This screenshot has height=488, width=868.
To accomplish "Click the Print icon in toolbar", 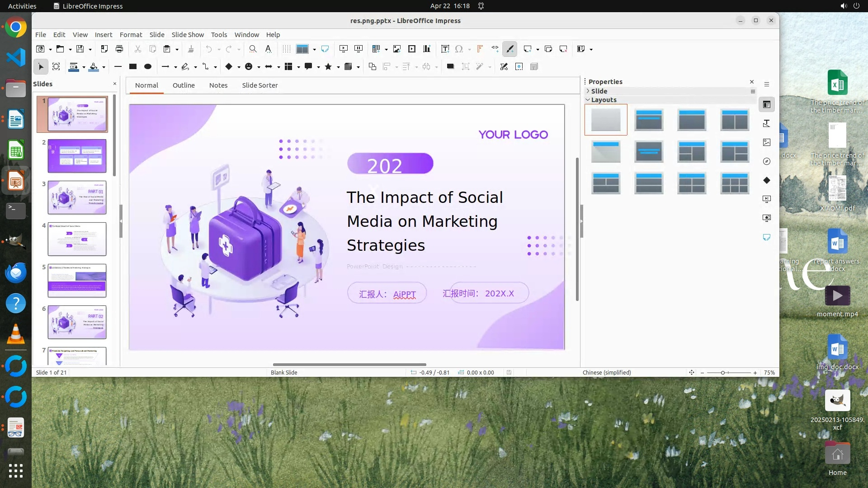I will point(119,49).
